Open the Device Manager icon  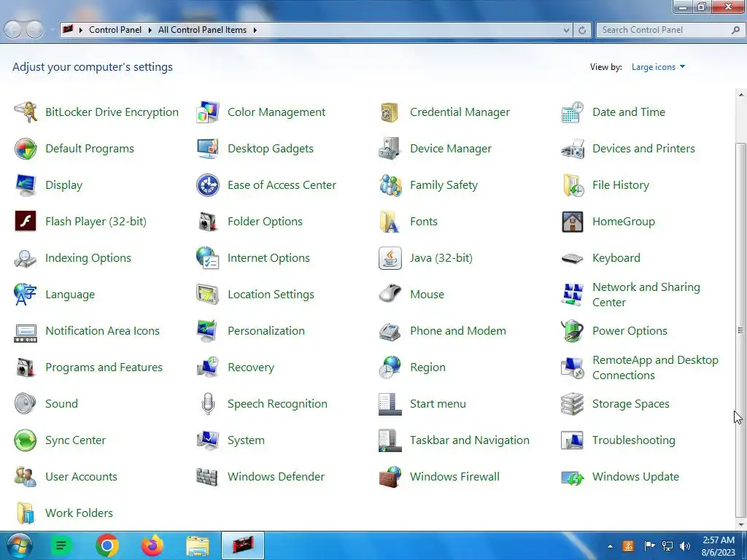(390, 149)
